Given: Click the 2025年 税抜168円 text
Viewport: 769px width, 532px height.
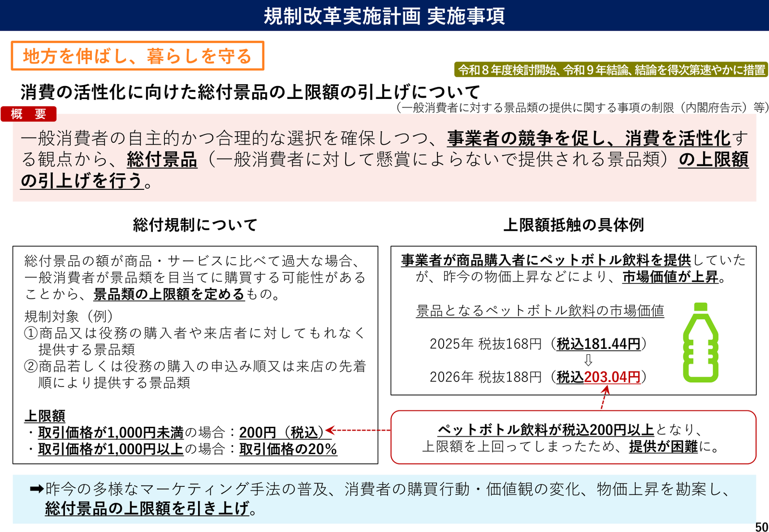Looking at the screenshot, I should 486,344.
